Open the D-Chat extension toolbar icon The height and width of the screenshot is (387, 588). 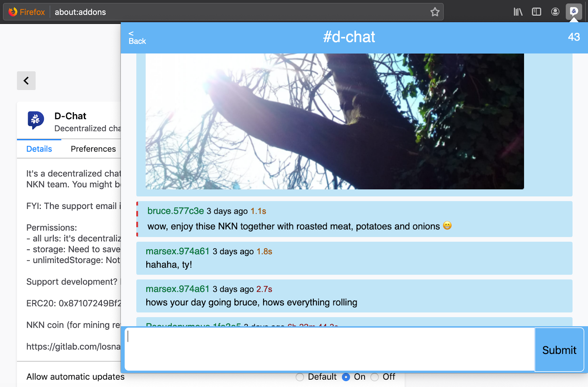click(574, 12)
